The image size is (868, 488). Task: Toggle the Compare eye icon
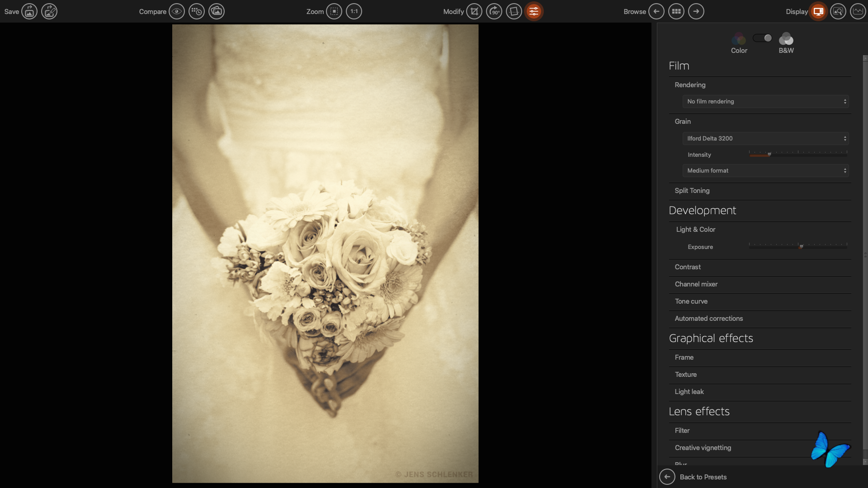(x=177, y=11)
